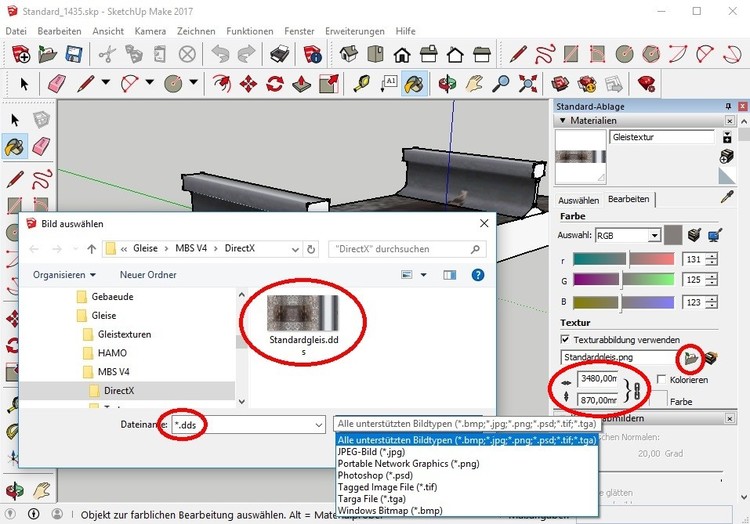This screenshot has height=524, width=750.
Task: Expand the Dateiname combo box arrow
Action: click(x=319, y=425)
